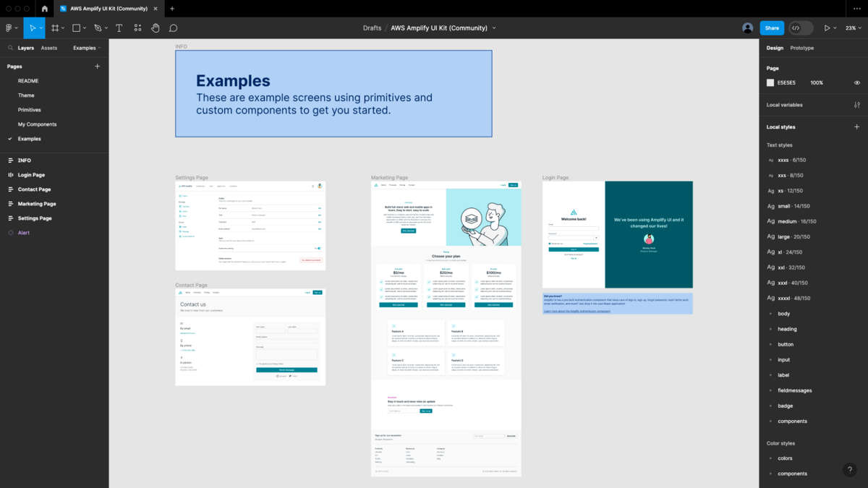Screen dimensions: 868x488
Task: Go to Figma home screen
Action: point(44,9)
